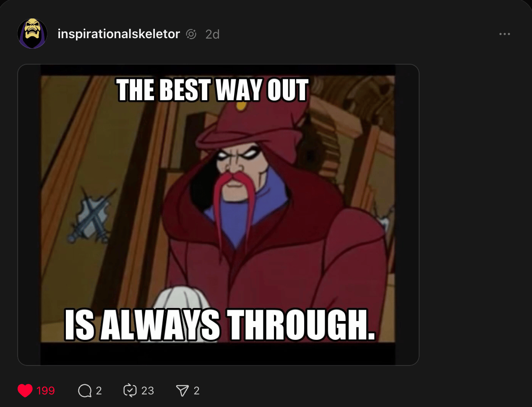This screenshot has width=532, height=407.
Task: Click the crossed swords wall decoration
Action: point(91,217)
